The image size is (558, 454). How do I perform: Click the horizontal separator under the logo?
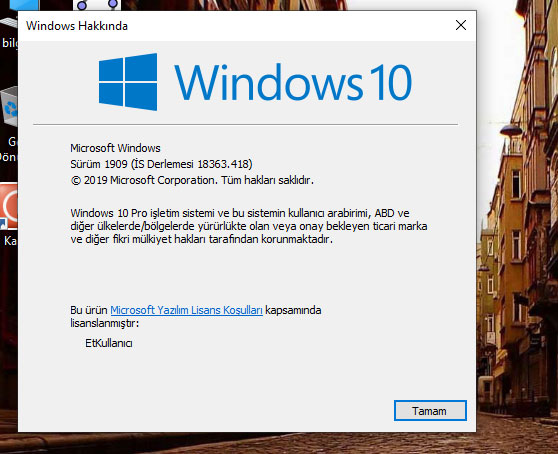click(246, 125)
